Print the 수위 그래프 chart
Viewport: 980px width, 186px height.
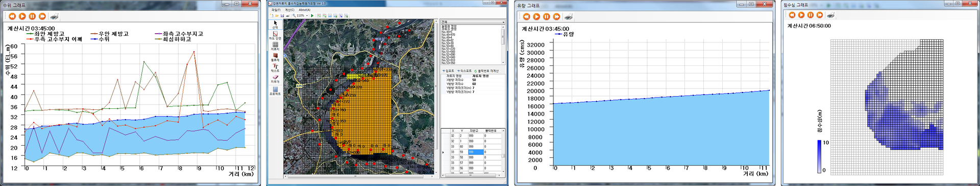click(54, 16)
